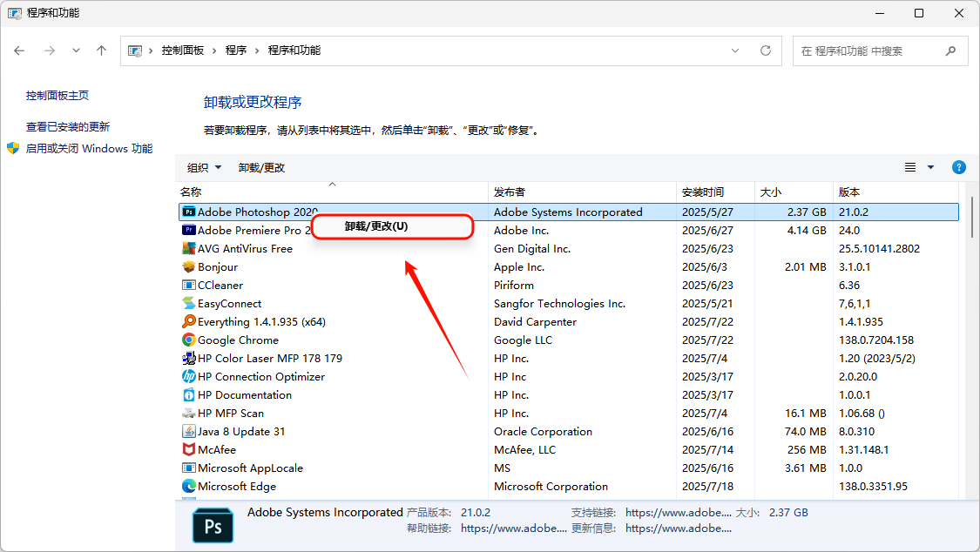Click the Microsoft Edge icon
Screen dimensions: 980x552
189,487
